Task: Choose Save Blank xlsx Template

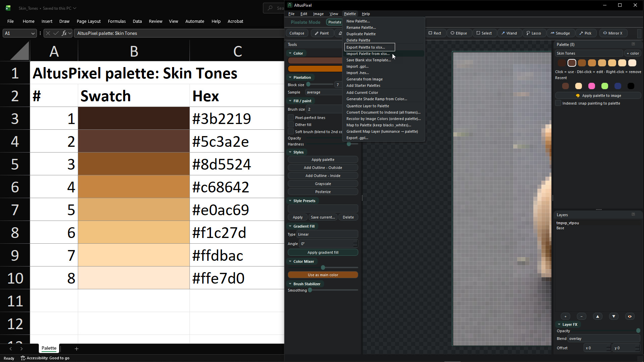Action: pyautogui.click(x=384, y=60)
